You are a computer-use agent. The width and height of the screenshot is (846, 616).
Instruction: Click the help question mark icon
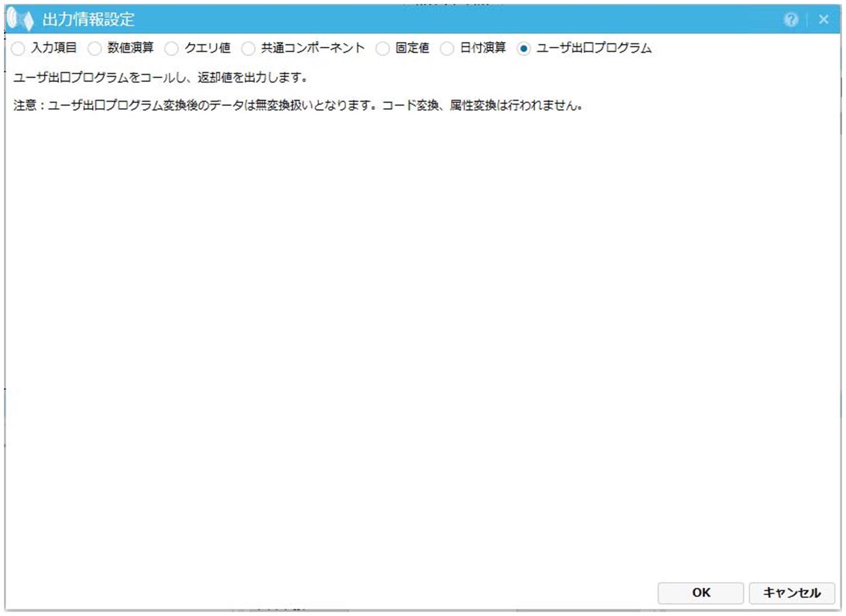tap(791, 20)
